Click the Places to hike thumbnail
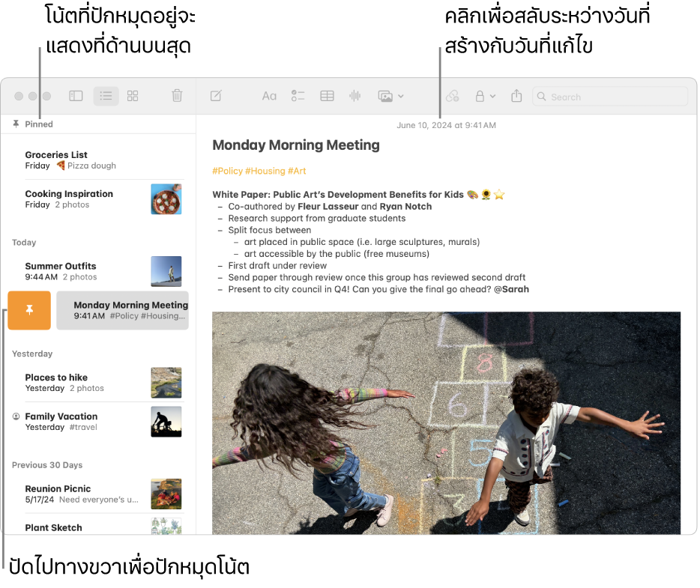Image resolution: width=700 pixels, height=588 pixels. (166, 383)
